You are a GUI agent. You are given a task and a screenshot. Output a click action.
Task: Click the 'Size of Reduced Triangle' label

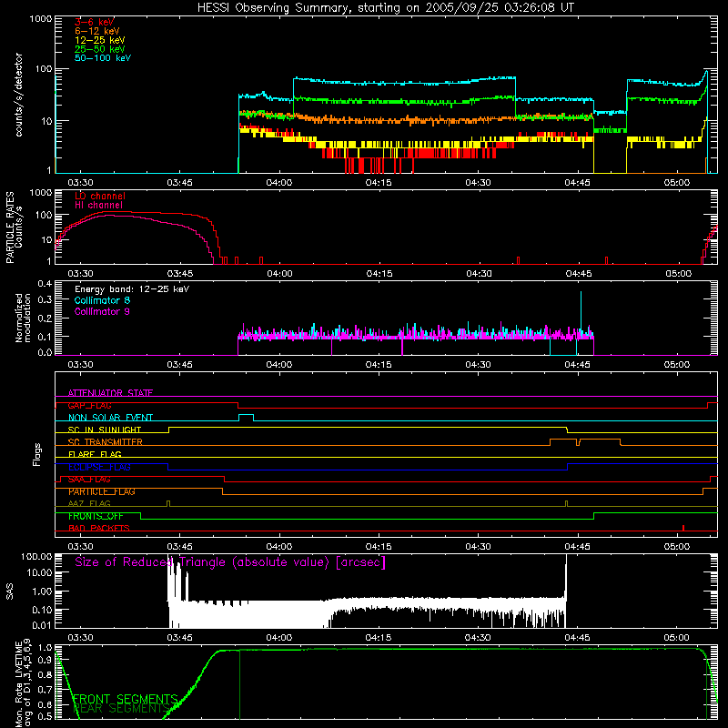[x=230, y=562]
